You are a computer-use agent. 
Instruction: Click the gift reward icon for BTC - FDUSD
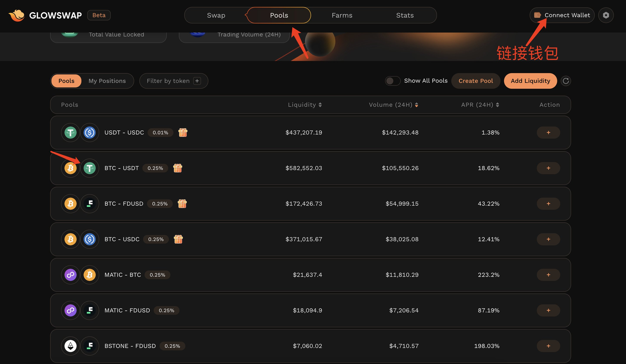click(182, 204)
